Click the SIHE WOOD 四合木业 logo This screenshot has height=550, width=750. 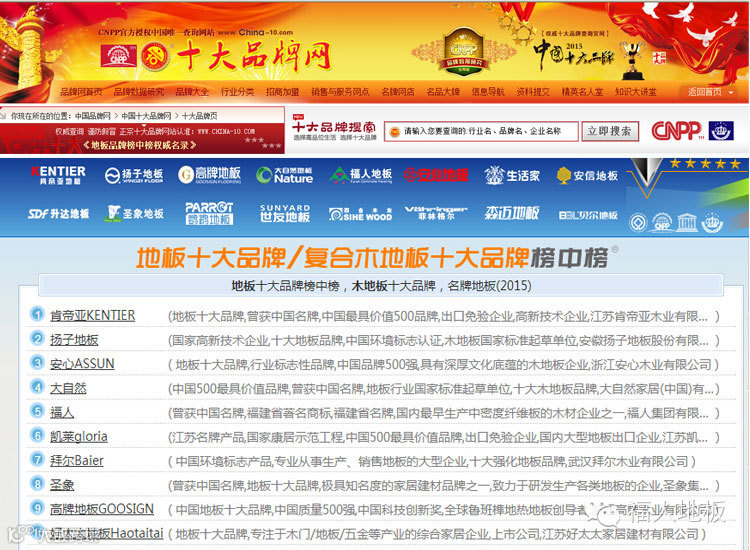pos(360,214)
